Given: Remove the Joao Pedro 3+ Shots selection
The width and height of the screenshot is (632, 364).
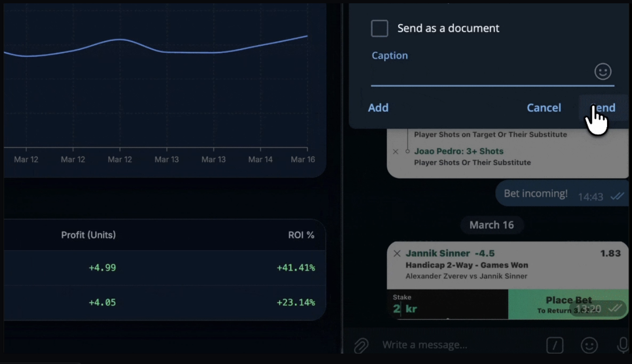Looking at the screenshot, I should [395, 151].
